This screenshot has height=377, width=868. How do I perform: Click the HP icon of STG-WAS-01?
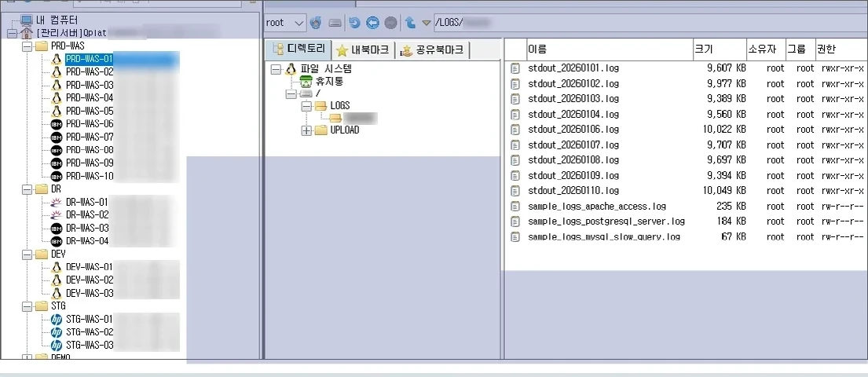[x=56, y=320]
